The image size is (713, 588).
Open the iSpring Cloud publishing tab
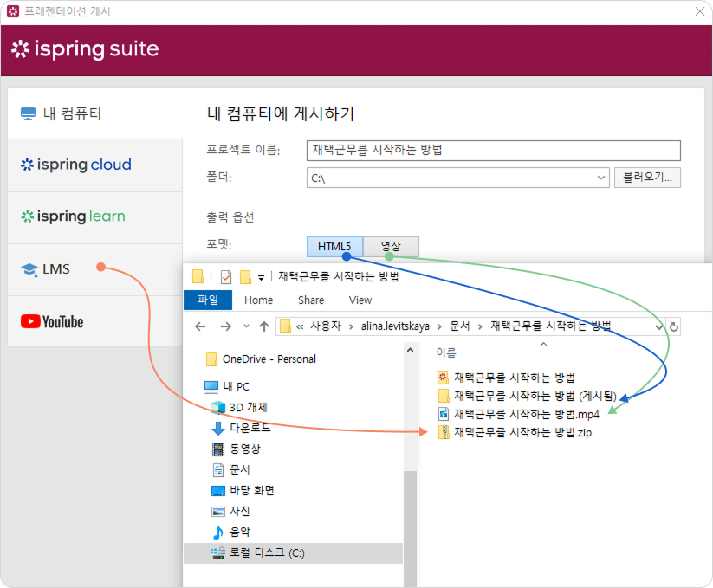[x=95, y=165]
